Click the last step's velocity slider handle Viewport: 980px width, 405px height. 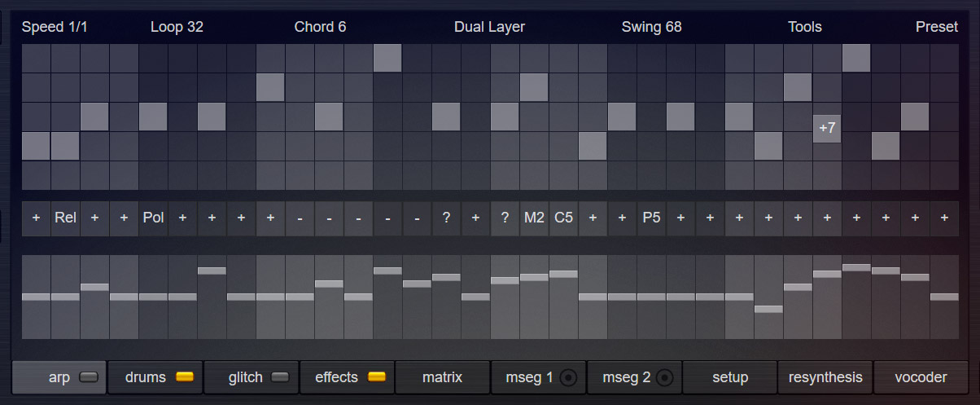tap(944, 297)
